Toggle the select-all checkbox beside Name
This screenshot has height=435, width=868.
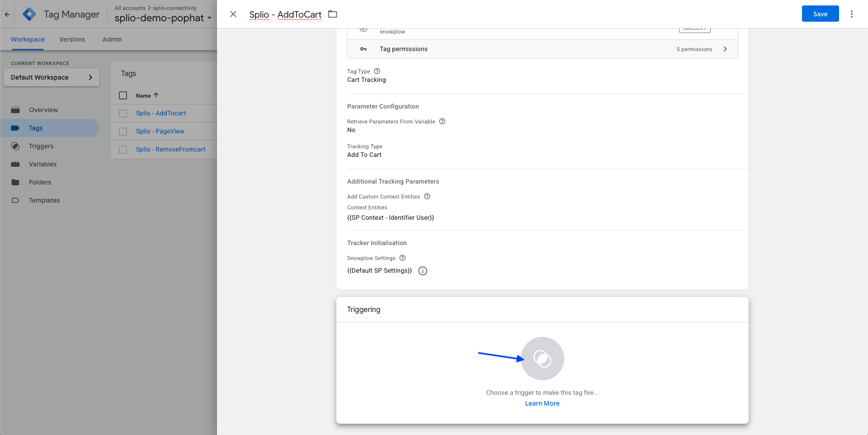click(x=123, y=95)
